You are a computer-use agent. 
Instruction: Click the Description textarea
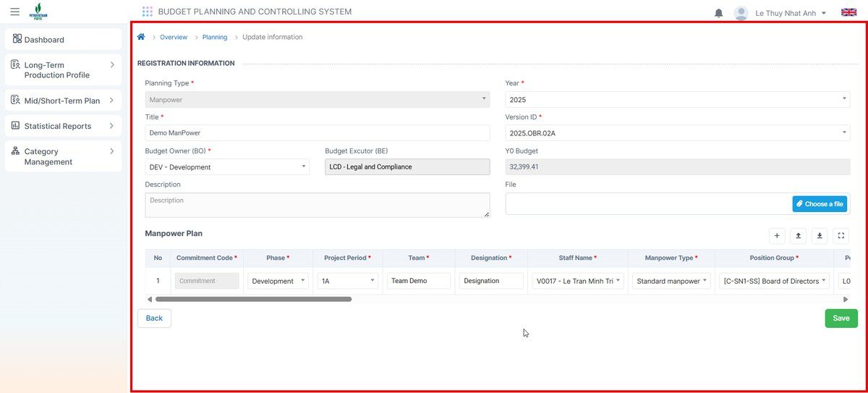318,205
